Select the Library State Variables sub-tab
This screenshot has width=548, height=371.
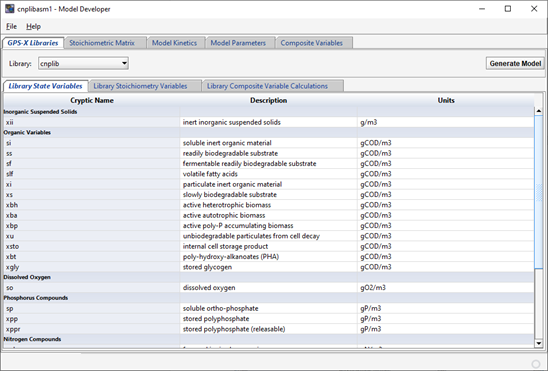[x=45, y=86]
